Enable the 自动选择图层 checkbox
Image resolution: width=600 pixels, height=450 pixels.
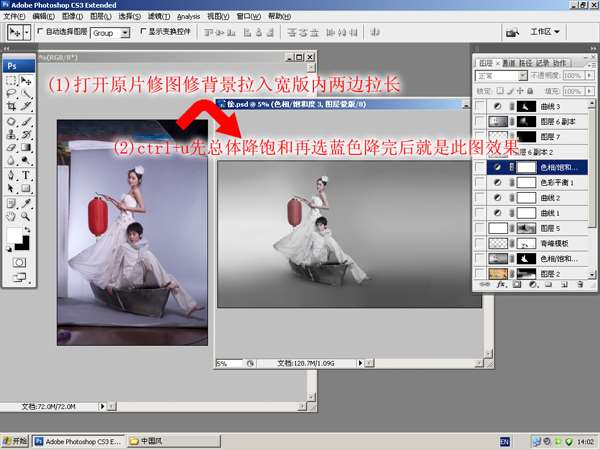pyautogui.click(x=39, y=32)
